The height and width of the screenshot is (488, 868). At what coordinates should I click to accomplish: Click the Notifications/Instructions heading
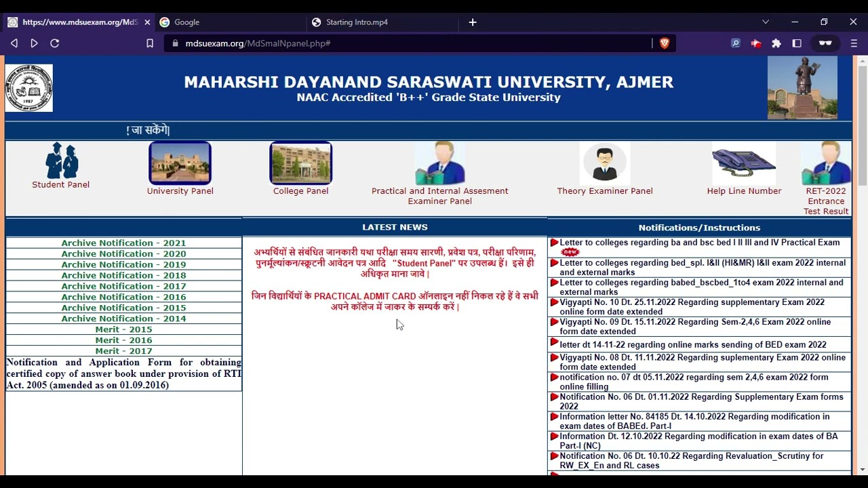[699, 228]
